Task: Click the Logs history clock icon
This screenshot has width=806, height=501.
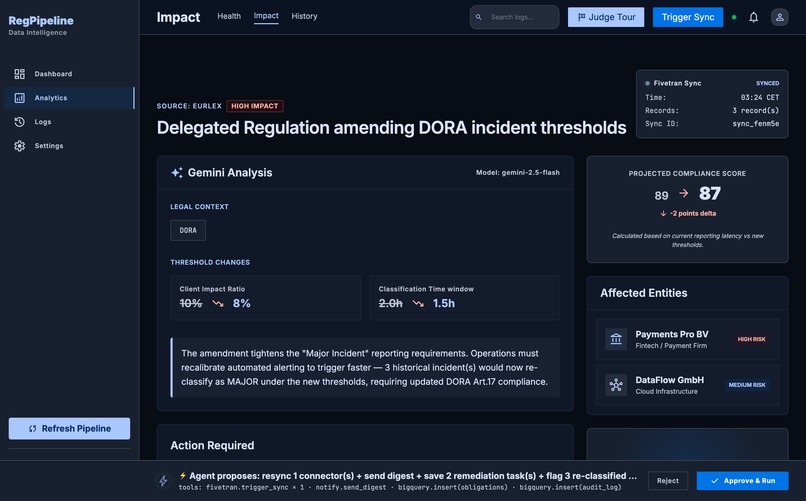Action: (20, 122)
